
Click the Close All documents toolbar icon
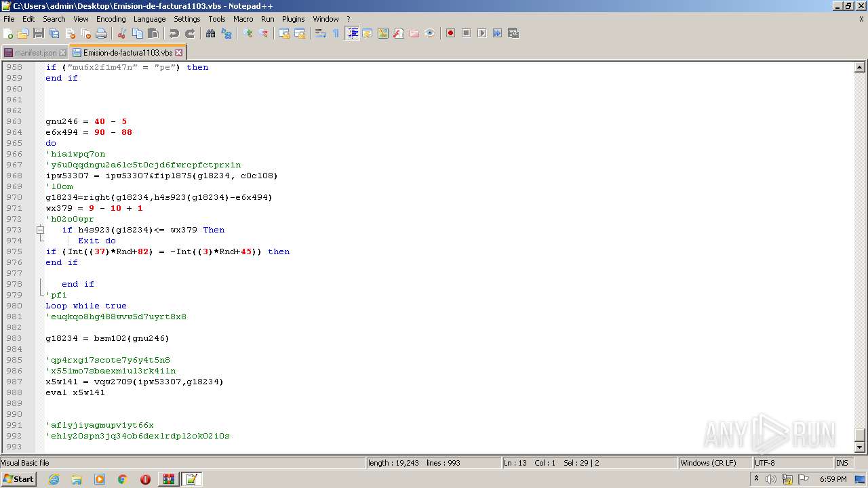pyautogui.click(x=85, y=33)
